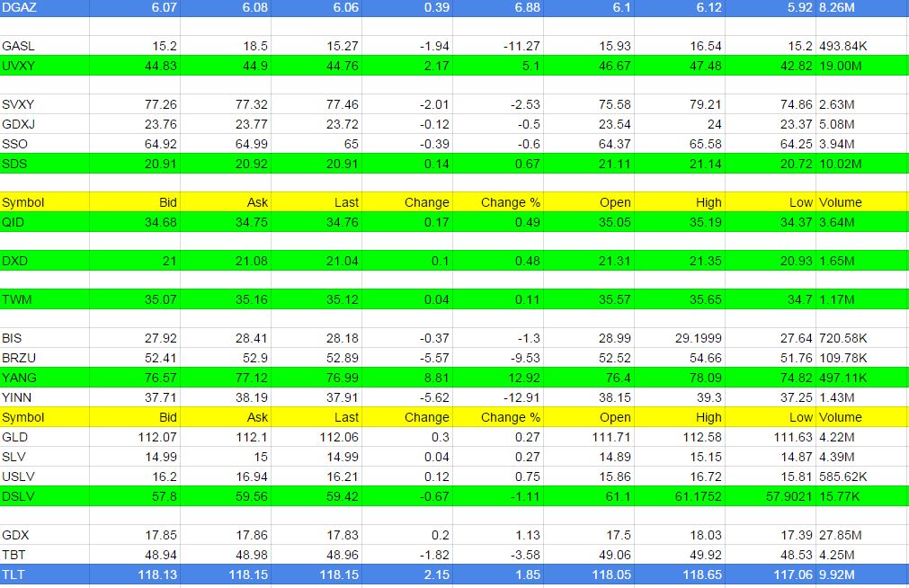Select the BIS symbol cell
The image size is (909, 588).
tap(45, 338)
